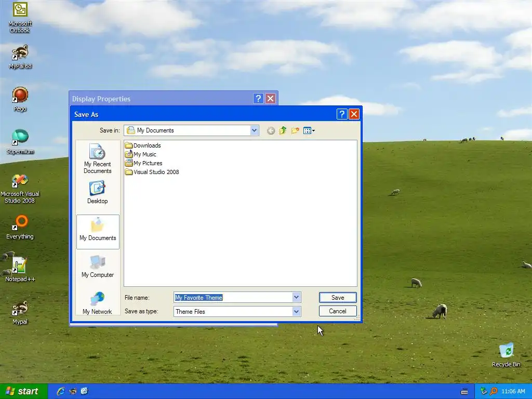Launch Internet Explorer from Quick Launch
Viewport: 532px width, 399px height.
[61, 391]
